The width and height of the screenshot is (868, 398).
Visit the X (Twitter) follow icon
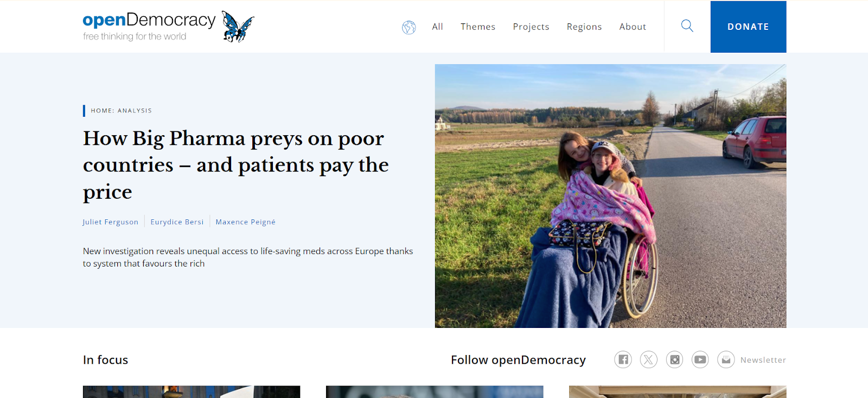[648, 359]
